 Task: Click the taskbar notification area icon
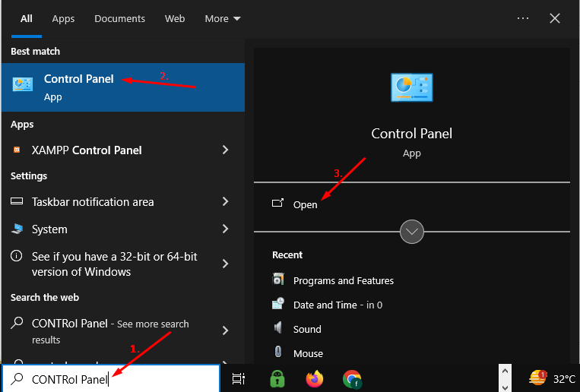[17, 201]
